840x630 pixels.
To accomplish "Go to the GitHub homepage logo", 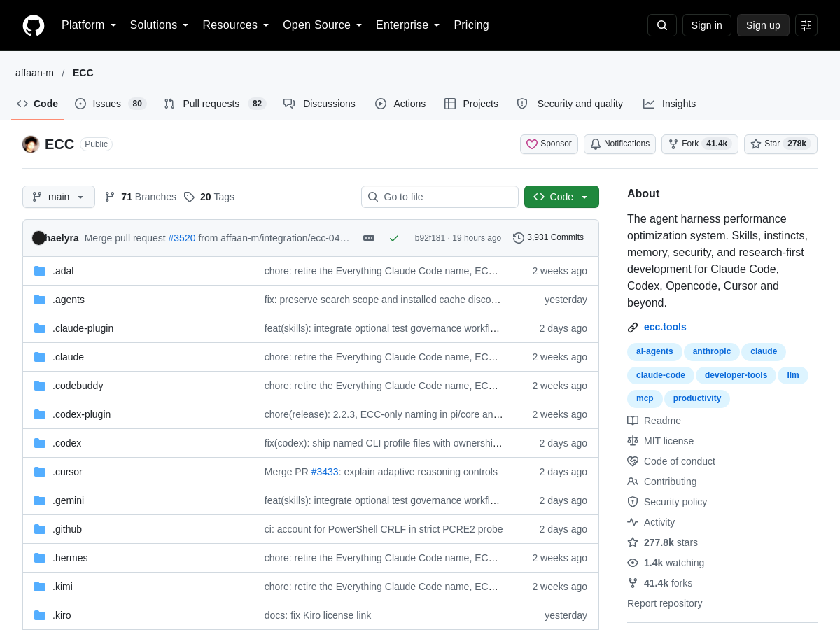I will tap(34, 25).
